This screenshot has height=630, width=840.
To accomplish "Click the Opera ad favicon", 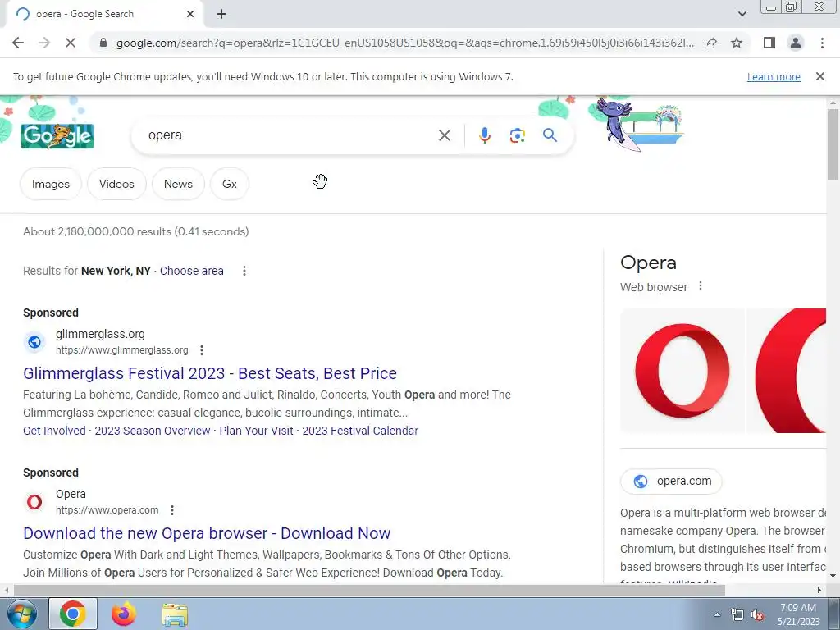I will pyautogui.click(x=34, y=502).
